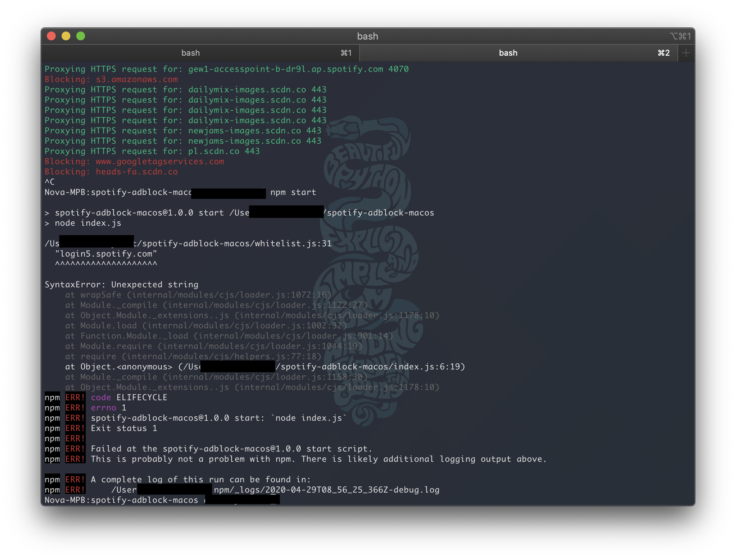Open a new tab with plus button
736x560 pixels.
686,53
